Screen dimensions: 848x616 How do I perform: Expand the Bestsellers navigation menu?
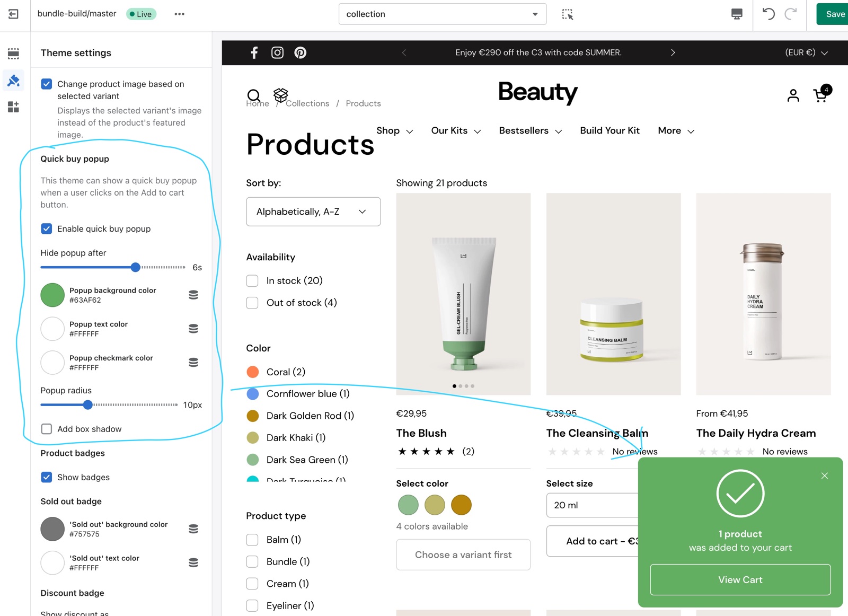[530, 130]
